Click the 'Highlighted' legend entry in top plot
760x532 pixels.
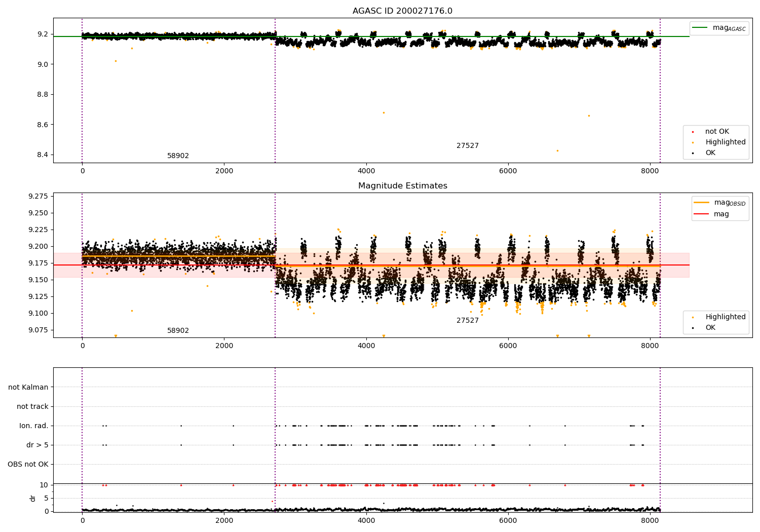[x=725, y=142]
